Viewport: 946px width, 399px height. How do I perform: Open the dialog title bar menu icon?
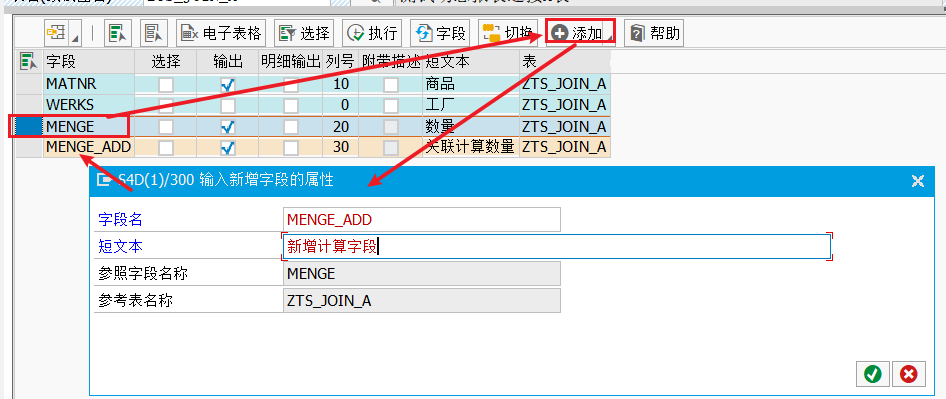pos(104,180)
